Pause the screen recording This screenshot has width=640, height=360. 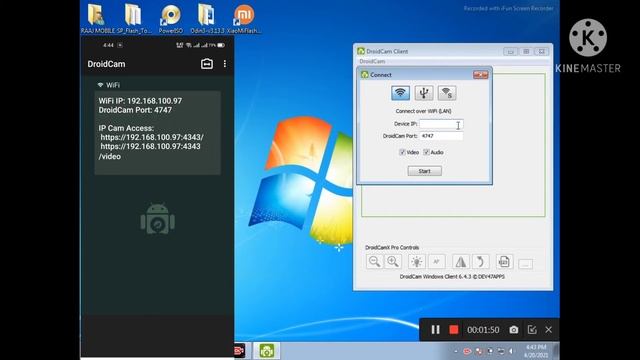(x=436, y=329)
